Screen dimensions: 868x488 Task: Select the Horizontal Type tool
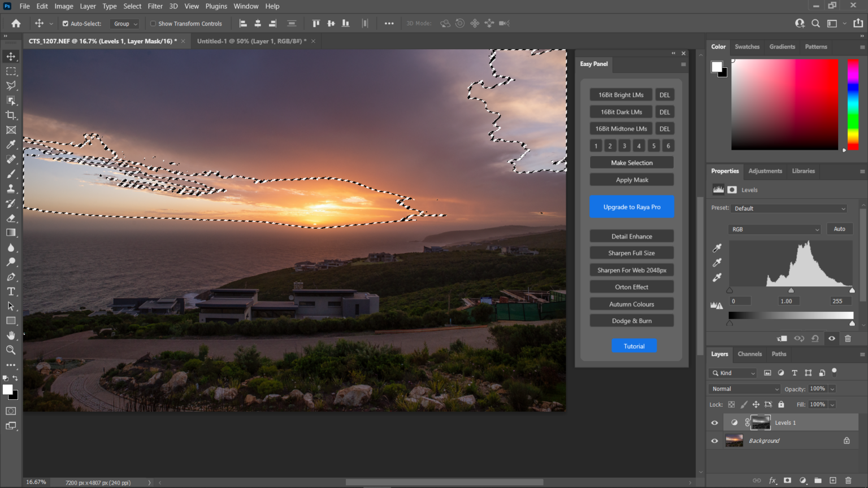pyautogui.click(x=11, y=291)
